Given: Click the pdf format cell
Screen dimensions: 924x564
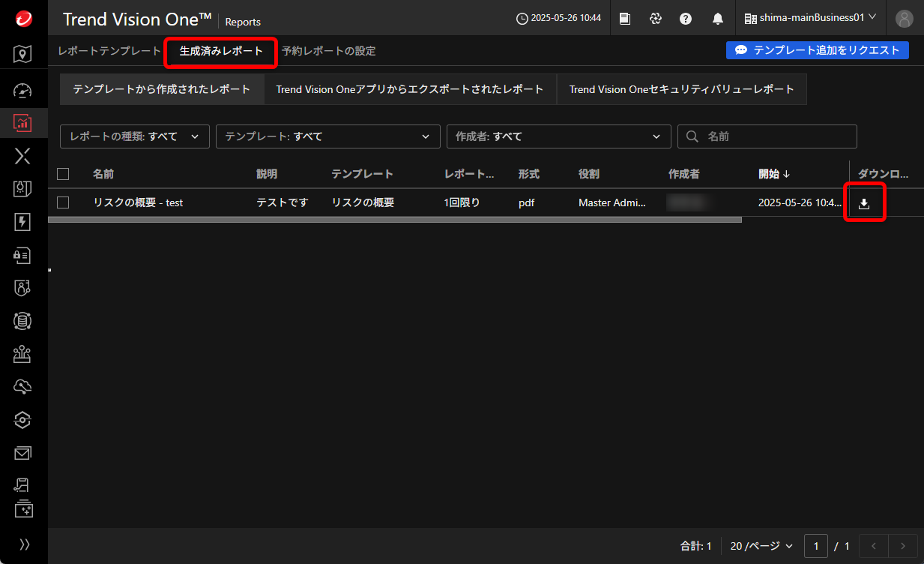Looking at the screenshot, I should pyautogui.click(x=526, y=202).
